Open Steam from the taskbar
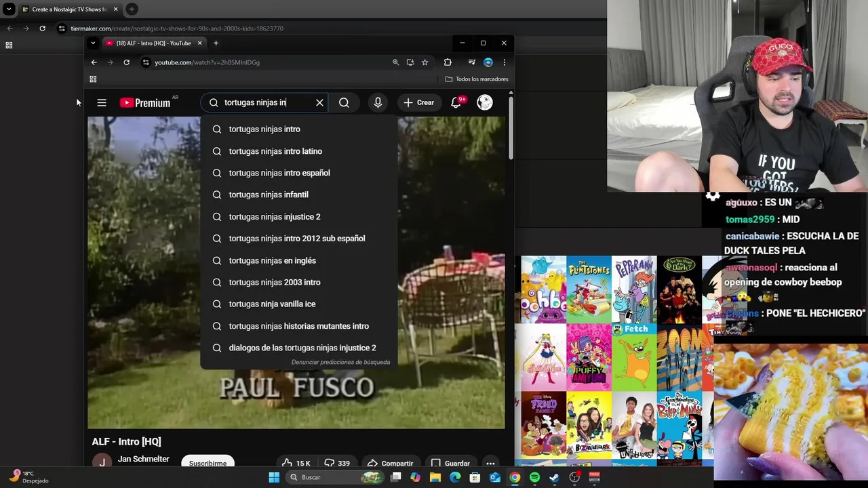Viewport: 868px width, 488px height. pos(554,477)
